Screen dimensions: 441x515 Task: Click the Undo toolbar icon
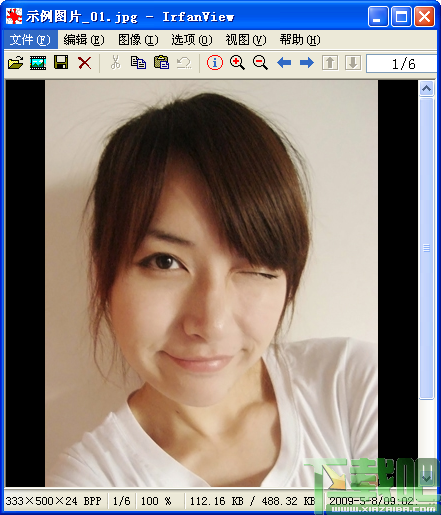click(x=184, y=63)
